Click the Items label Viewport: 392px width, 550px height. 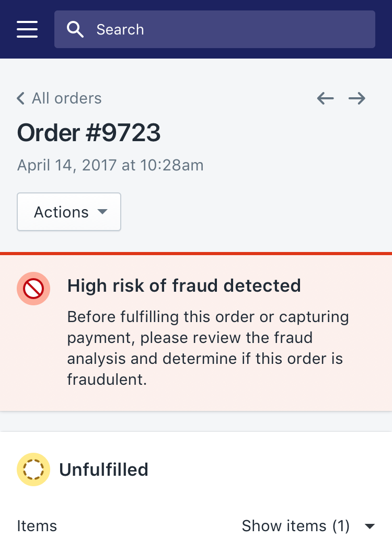click(37, 526)
